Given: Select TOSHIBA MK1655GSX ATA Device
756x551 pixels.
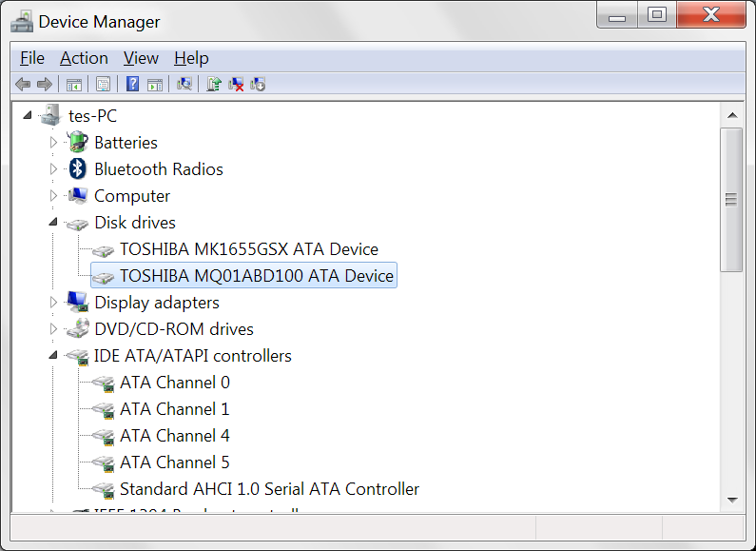Looking at the screenshot, I should pos(248,249).
